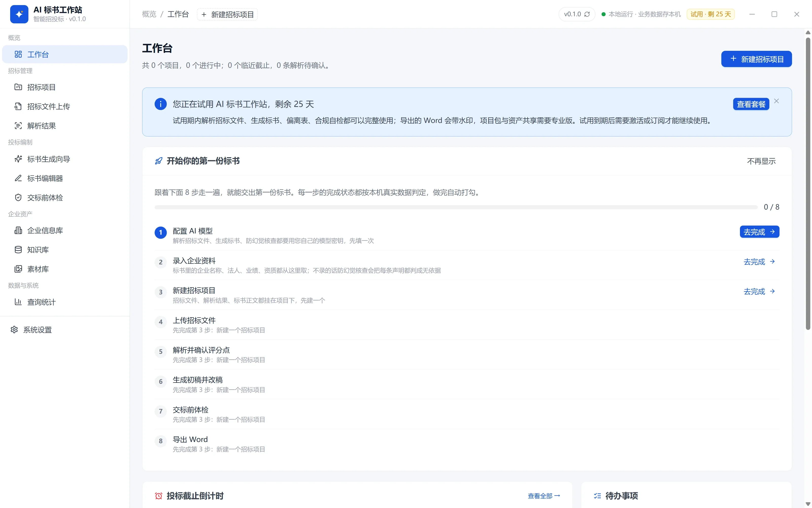Click the 本地运行 status indicator
Viewport: 812px width, 508px height.
click(x=641, y=14)
